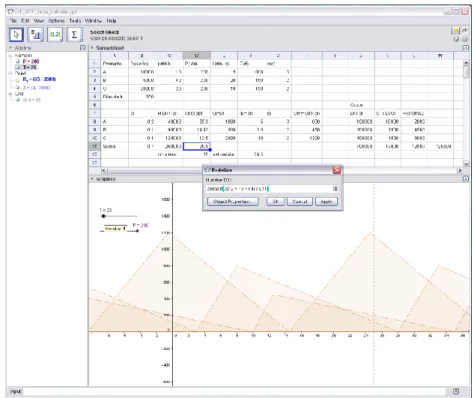This screenshot has height=398, width=474.
Task: Click Cancel in the Redefine dialog
Action: tap(300, 202)
